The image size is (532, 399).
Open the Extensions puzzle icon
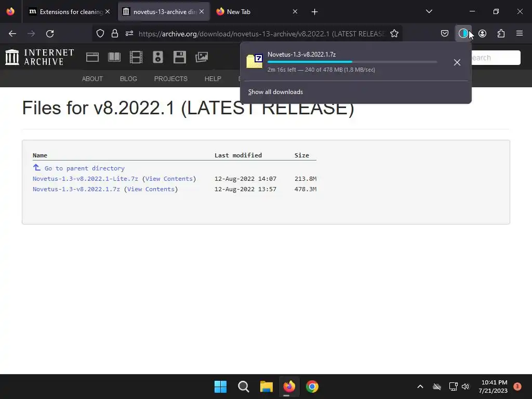(501, 34)
